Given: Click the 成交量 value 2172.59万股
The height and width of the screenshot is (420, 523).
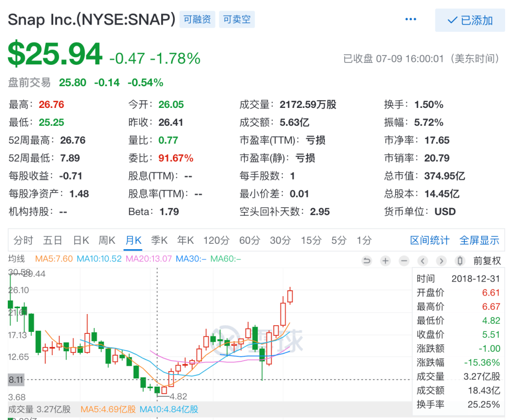Looking at the screenshot, I should coord(308,105).
